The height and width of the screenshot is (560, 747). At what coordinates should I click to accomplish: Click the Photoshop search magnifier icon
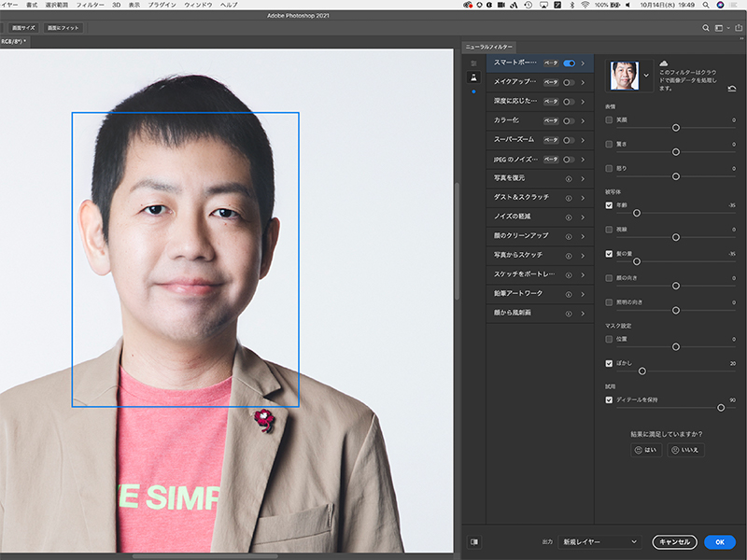(707, 28)
